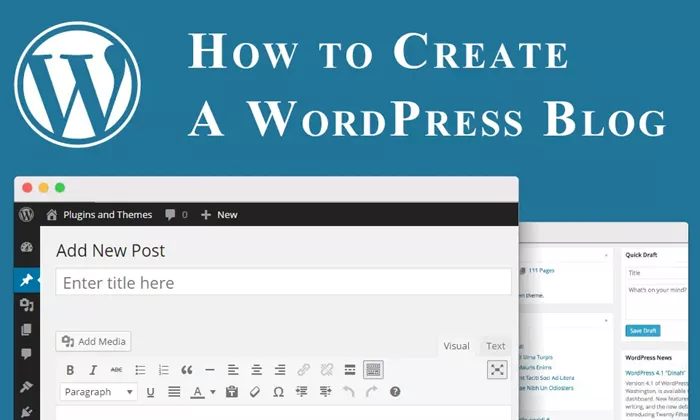The height and width of the screenshot is (420, 700).
Task: Click the remove link broken-chain icon
Action: click(327, 370)
